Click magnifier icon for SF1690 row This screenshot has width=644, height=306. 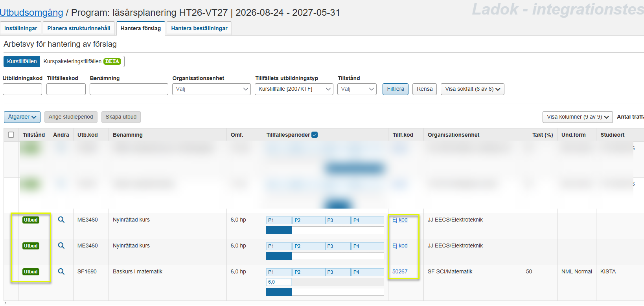pyautogui.click(x=61, y=272)
